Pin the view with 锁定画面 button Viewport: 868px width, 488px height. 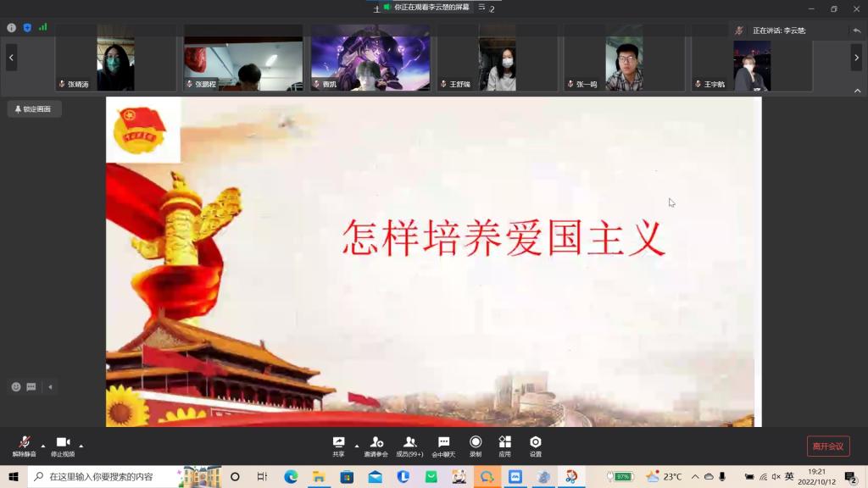pos(34,109)
